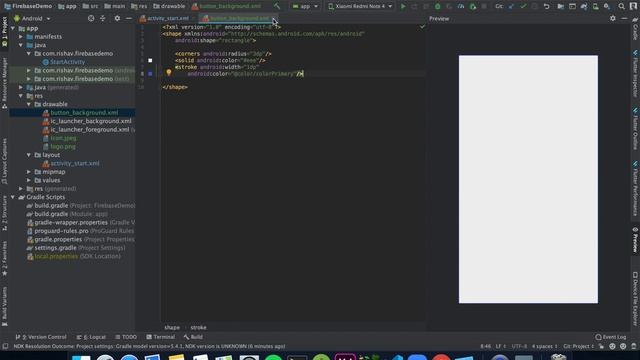Click the Attach Debugger to process icon
This screenshot has height=360, width=640.
tap(473, 6)
